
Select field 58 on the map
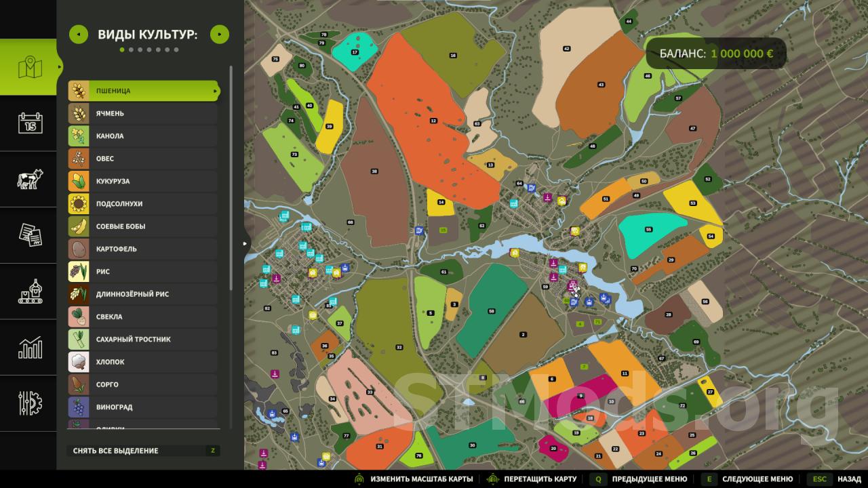[491, 310]
